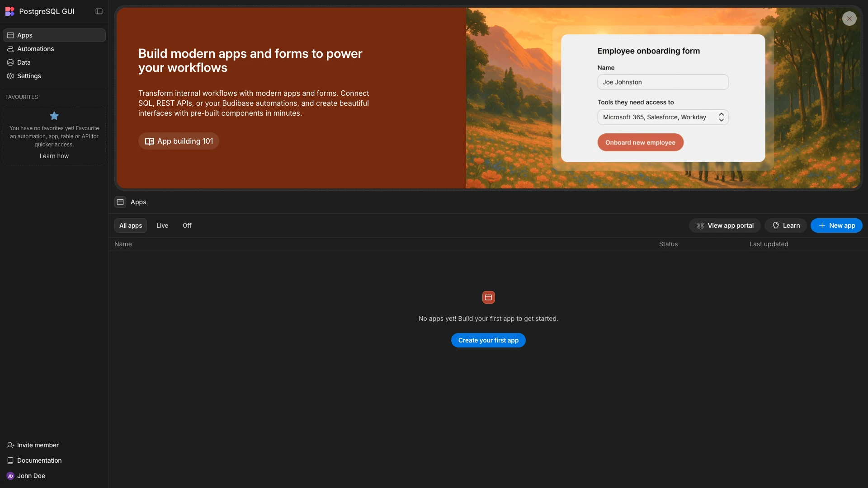The width and height of the screenshot is (868, 488).
Task: Click the Learn button
Action: coord(786,225)
